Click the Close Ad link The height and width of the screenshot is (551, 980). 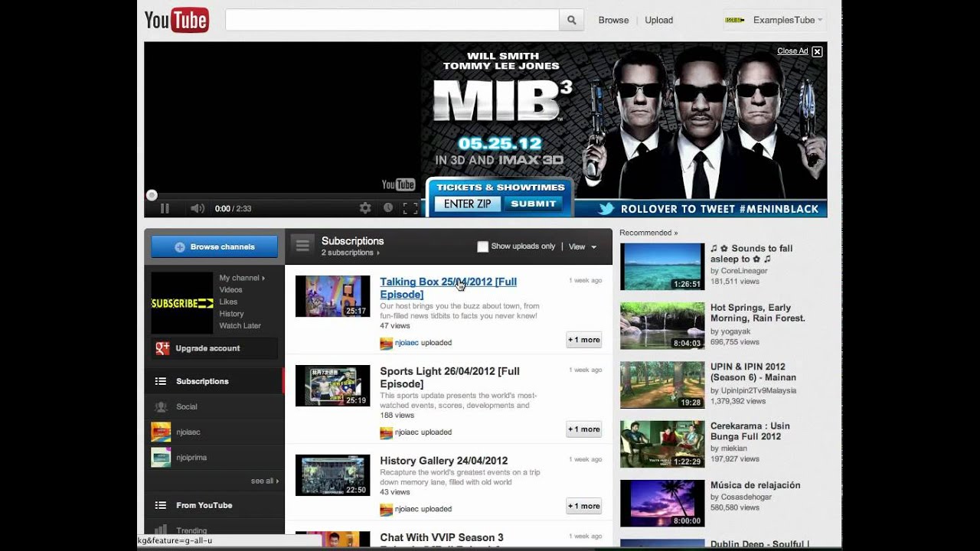(792, 51)
